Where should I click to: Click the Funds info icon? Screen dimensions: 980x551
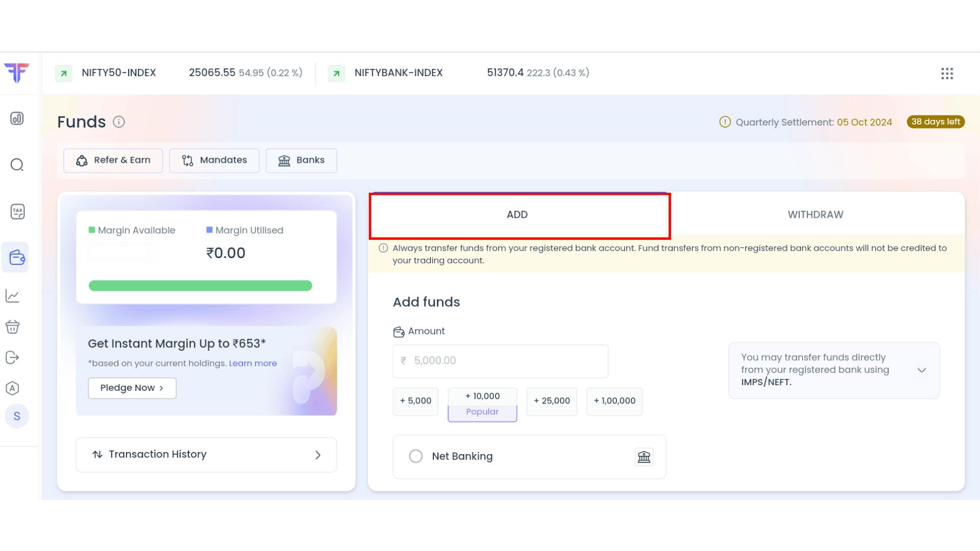tap(119, 122)
